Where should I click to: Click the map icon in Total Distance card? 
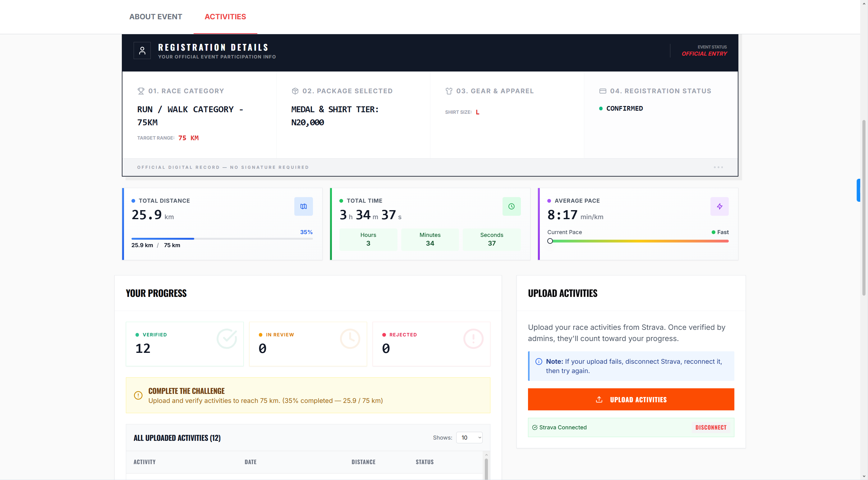point(303,206)
